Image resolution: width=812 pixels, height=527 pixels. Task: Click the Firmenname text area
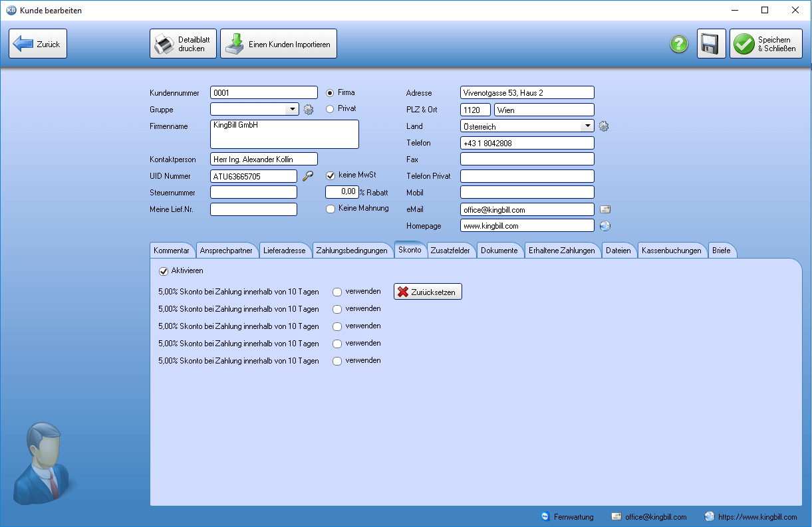point(285,134)
